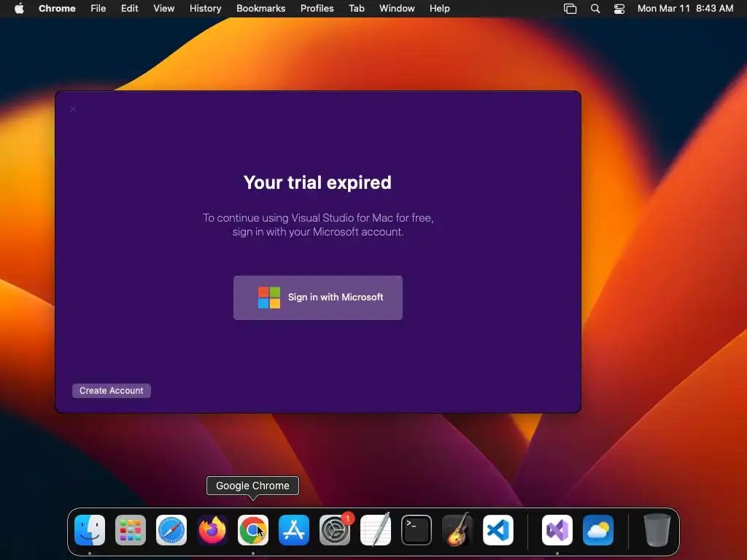Click the Stage Manager menu bar icon
The width and height of the screenshot is (747, 560).
570,9
